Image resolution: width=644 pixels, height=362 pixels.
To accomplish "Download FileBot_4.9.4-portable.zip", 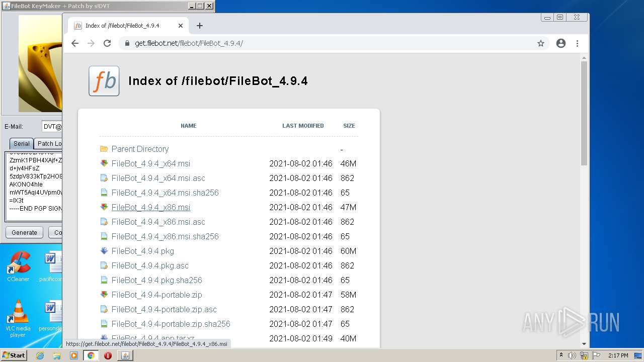I will pyautogui.click(x=157, y=295).
